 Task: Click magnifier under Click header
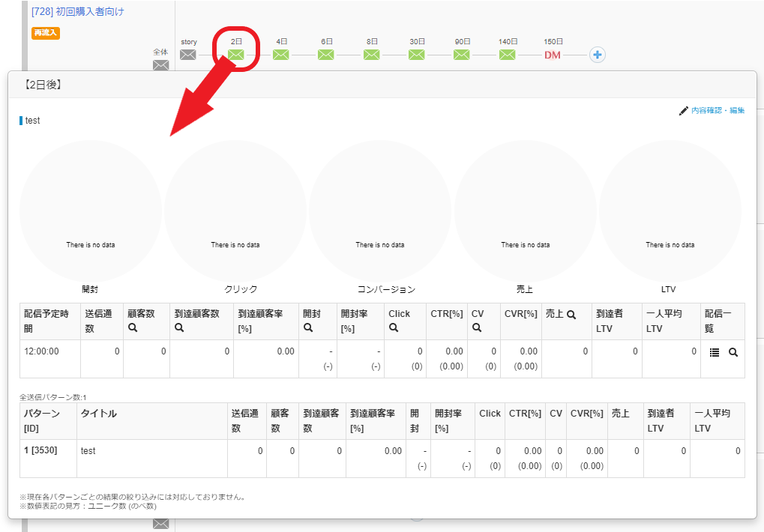[394, 327]
